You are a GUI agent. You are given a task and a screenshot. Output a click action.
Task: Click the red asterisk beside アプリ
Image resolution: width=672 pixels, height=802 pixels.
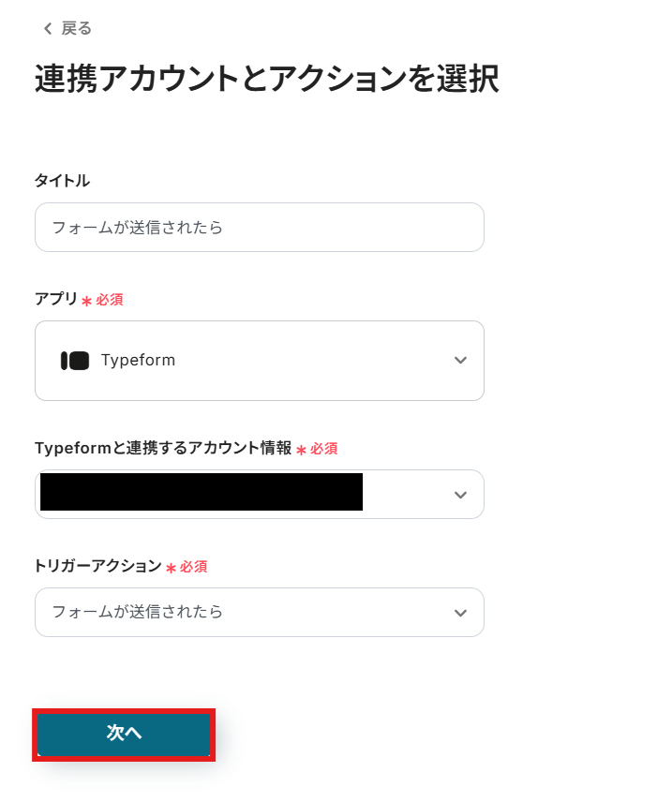click(86, 301)
